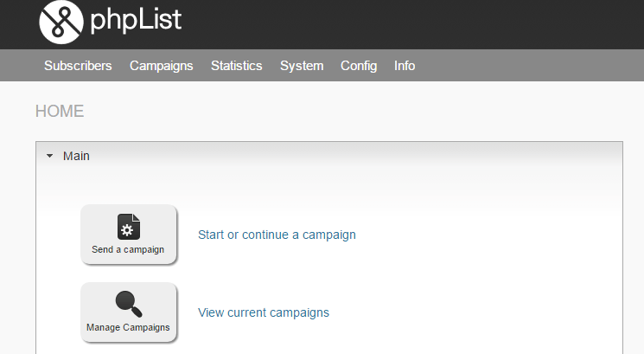
Task: Click the circular phpList logo icon
Action: tap(61, 23)
